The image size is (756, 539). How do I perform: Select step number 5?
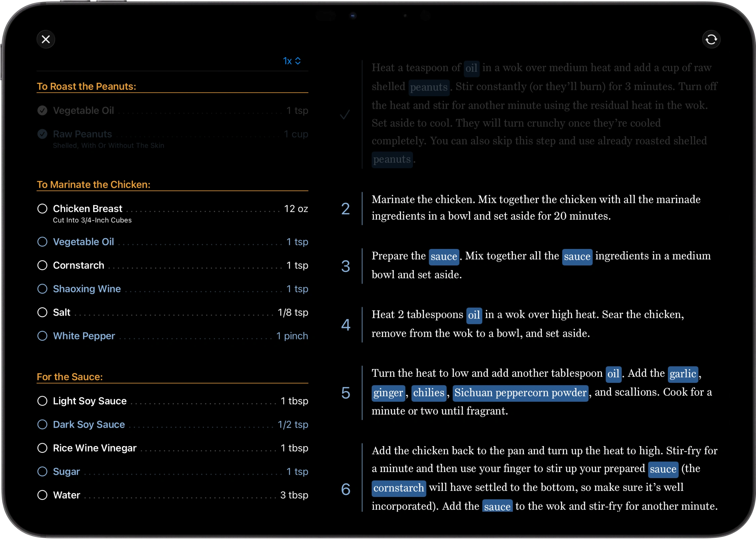coord(345,393)
